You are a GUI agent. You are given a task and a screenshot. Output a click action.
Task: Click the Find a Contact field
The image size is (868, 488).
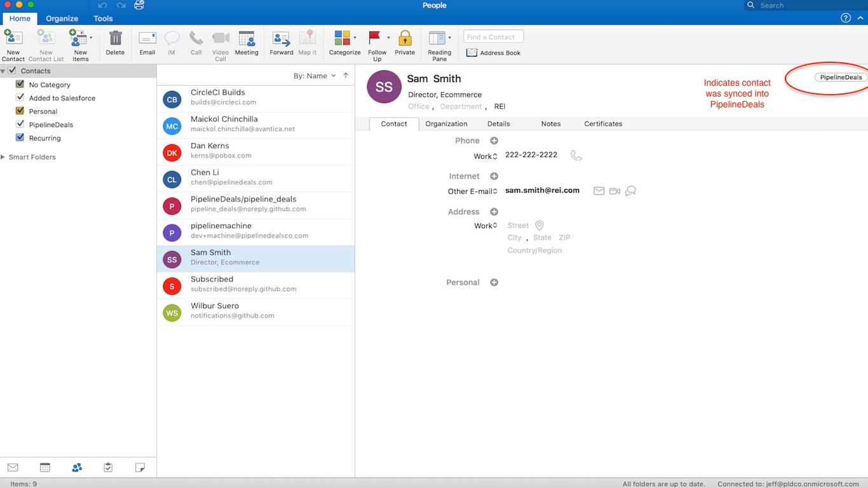tap(494, 37)
